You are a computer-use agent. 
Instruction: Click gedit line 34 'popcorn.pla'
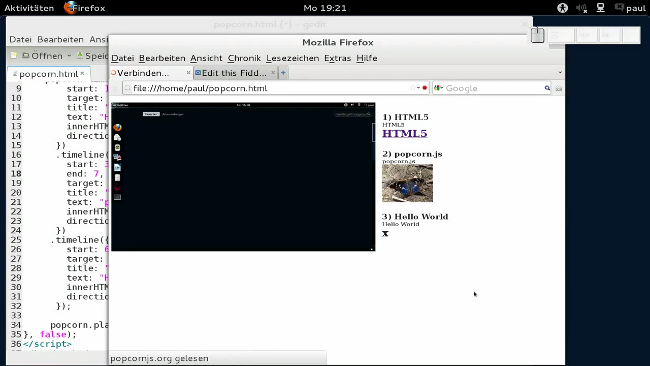(x=79, y=325)
